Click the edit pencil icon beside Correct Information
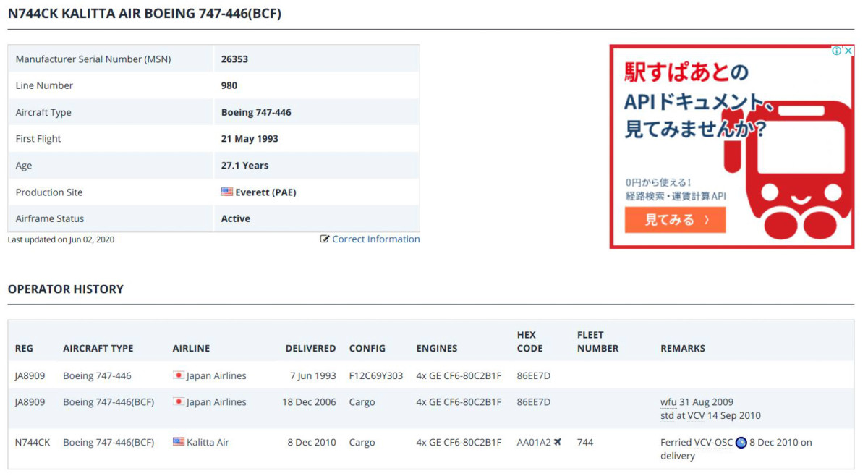Viewport: 868px width, 476px height. click(x=325, y=239)
